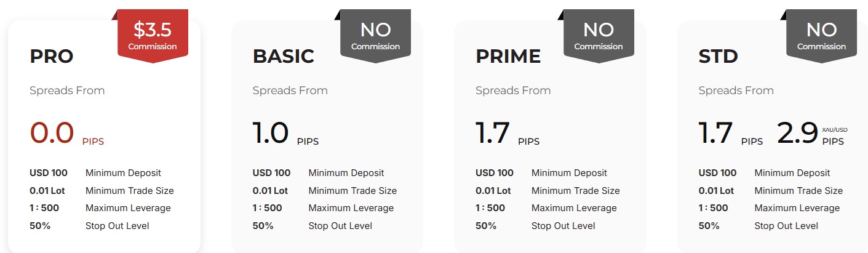The height and width of the screenshot is (253, 868).
Task: Select the PRIME account heading
Action: (x=508, y=57)
